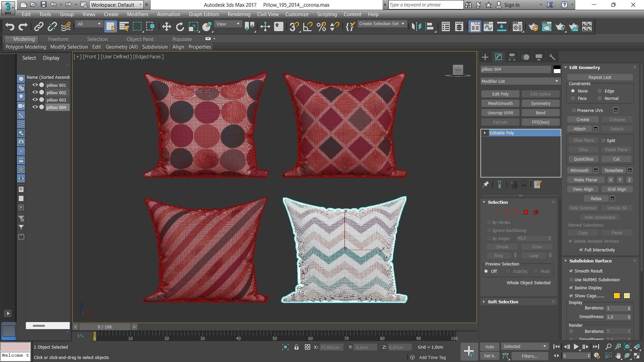Viewport: 644px width, 362px height.
Task: Open Create Selection Set dropdown
Action: point(382,24)
